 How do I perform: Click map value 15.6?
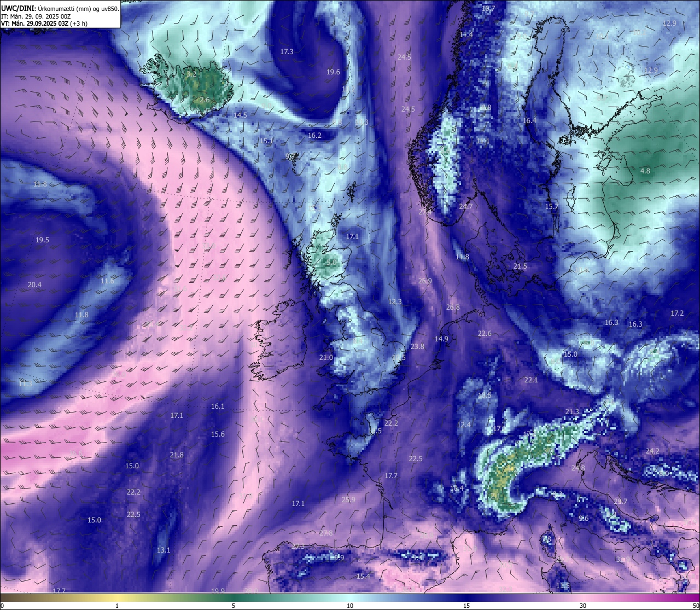[x=218, y=434]
